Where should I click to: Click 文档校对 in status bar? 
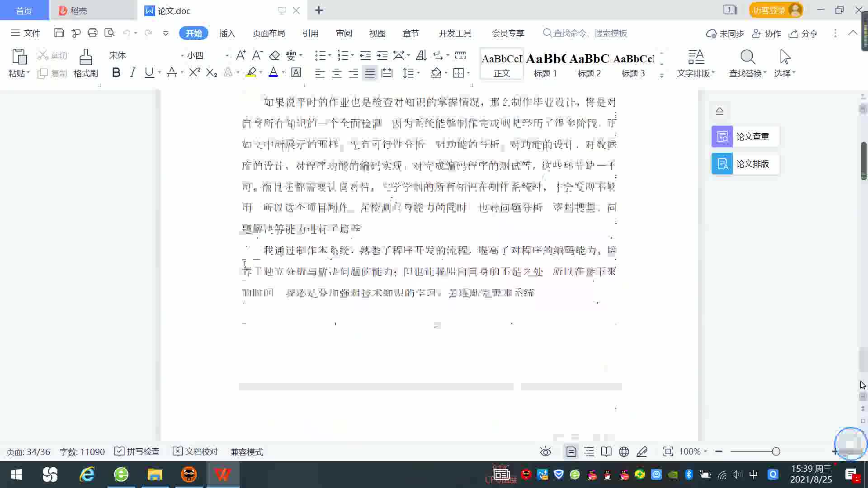[195, 451]
